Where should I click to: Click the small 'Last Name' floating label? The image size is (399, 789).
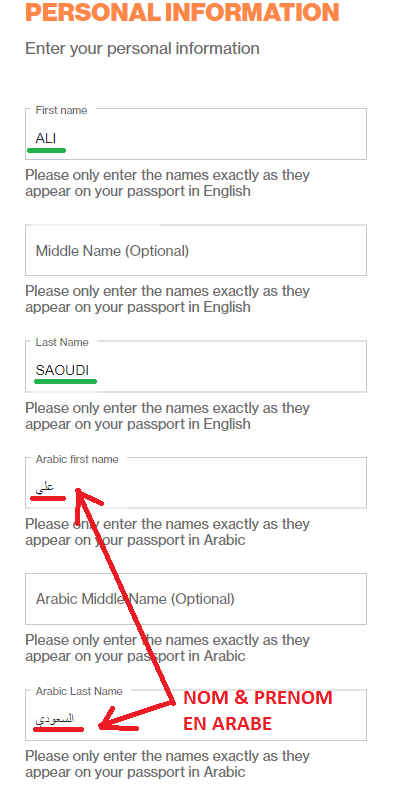(62, 342)
